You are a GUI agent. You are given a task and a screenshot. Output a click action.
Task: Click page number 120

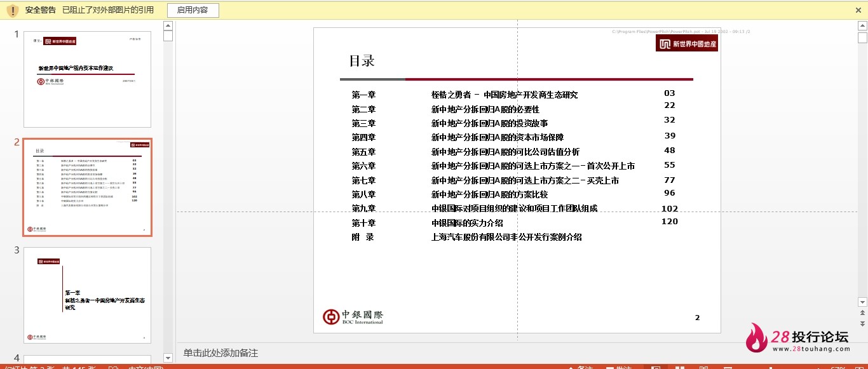tap(670, 222)
